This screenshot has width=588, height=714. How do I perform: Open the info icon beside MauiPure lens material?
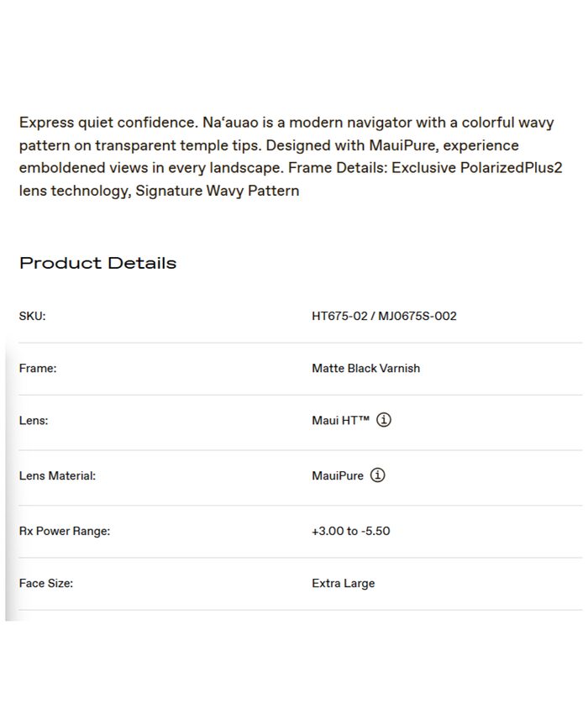[x=378, y=475]
